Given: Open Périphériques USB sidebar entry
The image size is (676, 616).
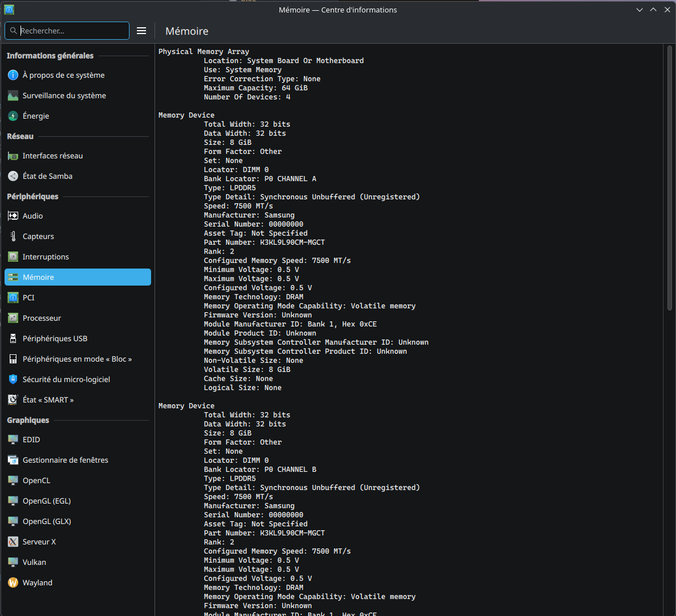Looking at the screenshot, I should click(78, 338).
